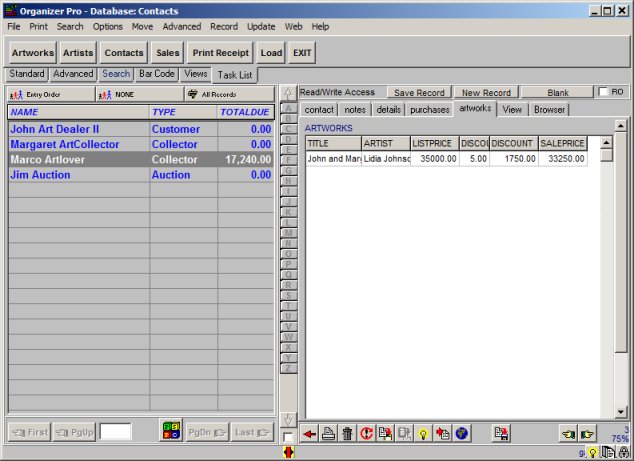Image resolution: width=634 pixels, height=461 pixels.
Task: Click the status bar padlock icon
Action: (624, 452)
